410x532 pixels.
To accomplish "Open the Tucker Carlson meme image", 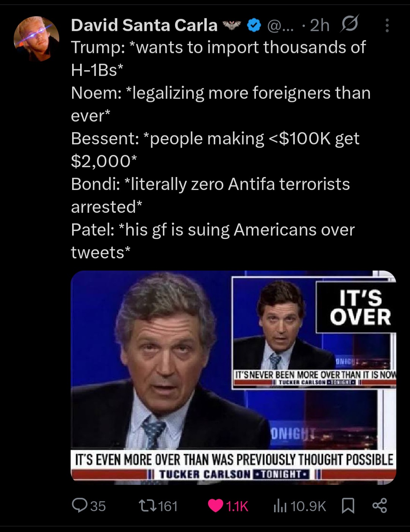I will [x=233, y=377].
